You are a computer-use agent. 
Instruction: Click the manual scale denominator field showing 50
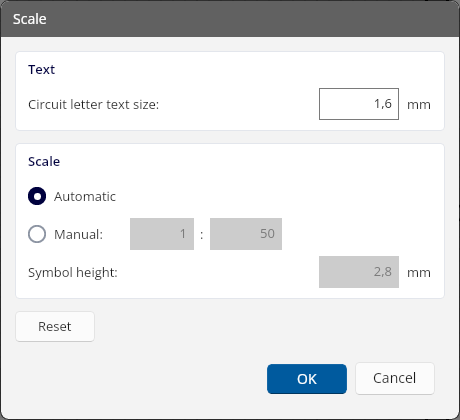(x=246, y=234)
